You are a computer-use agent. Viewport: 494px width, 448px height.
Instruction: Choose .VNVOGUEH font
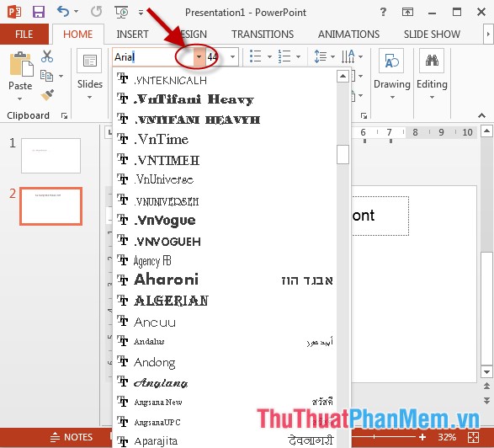click(x=225, y=241)
